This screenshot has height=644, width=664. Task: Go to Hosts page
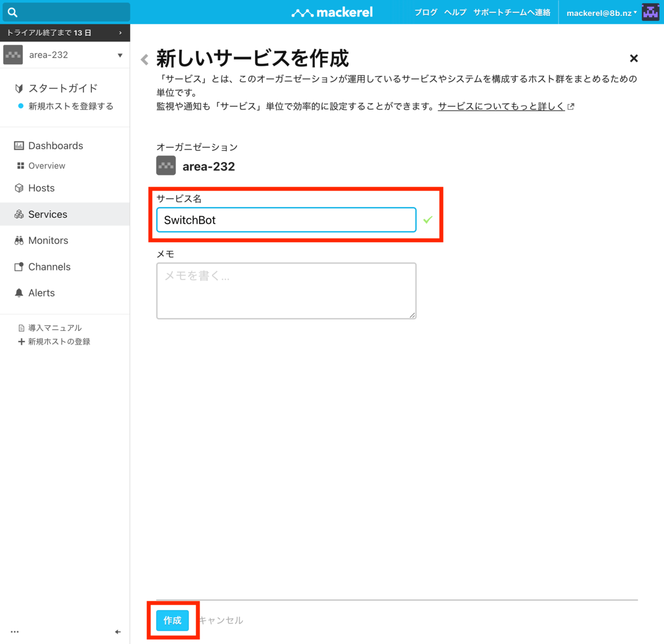point(41,188)
